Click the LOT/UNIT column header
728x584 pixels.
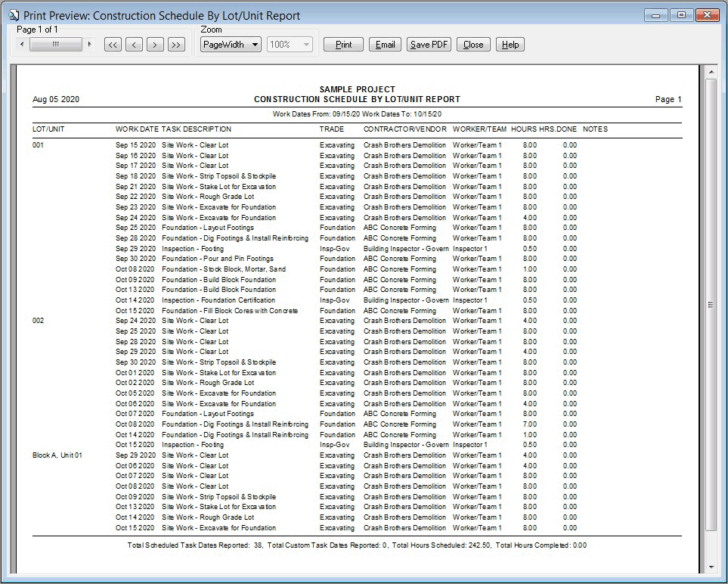click(x=48, y=129)
